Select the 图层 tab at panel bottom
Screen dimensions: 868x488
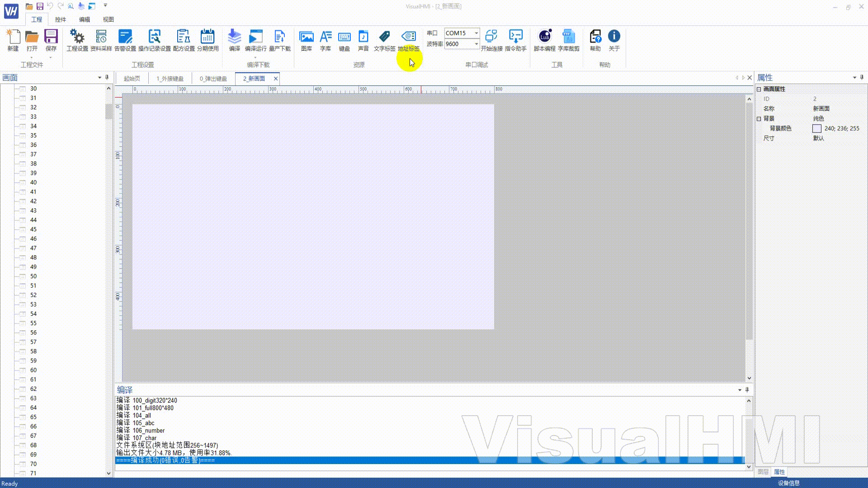[763, 472]
